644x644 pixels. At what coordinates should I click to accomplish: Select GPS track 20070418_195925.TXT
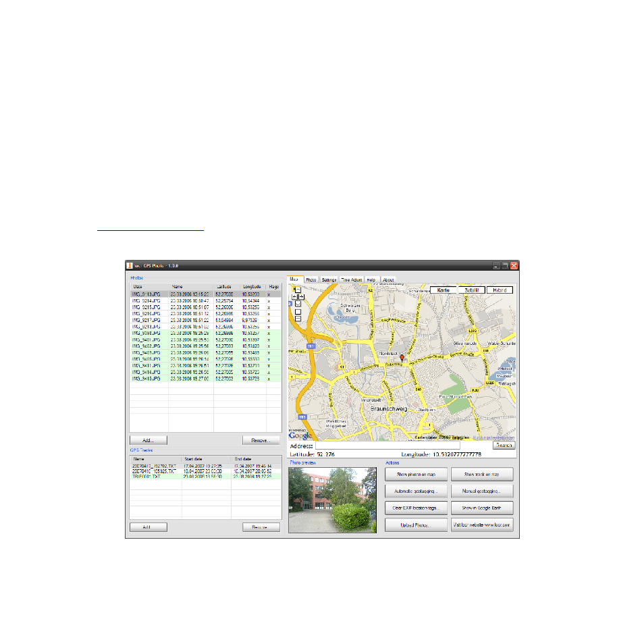pos(206,471)
